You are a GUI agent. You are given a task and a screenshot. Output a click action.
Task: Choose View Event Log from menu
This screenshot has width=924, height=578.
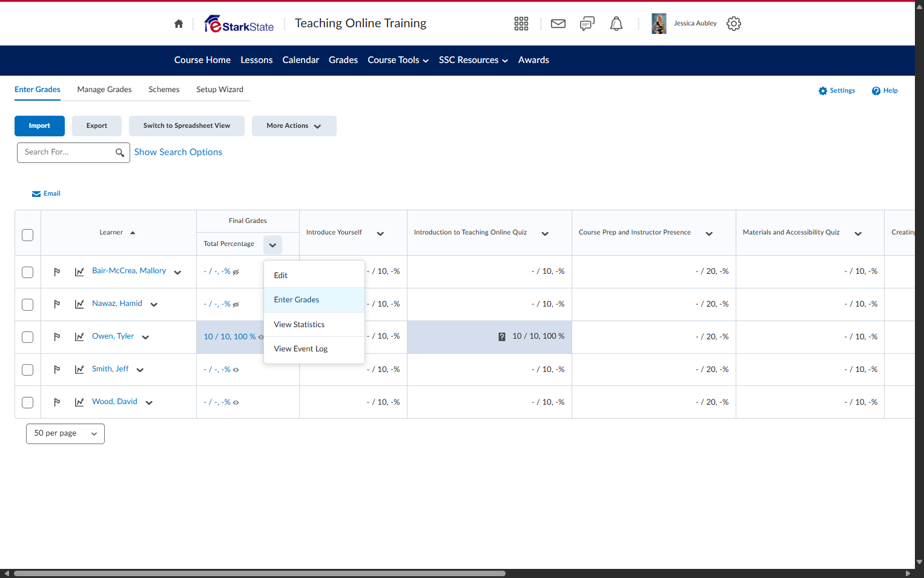click(x=314, y=349)
